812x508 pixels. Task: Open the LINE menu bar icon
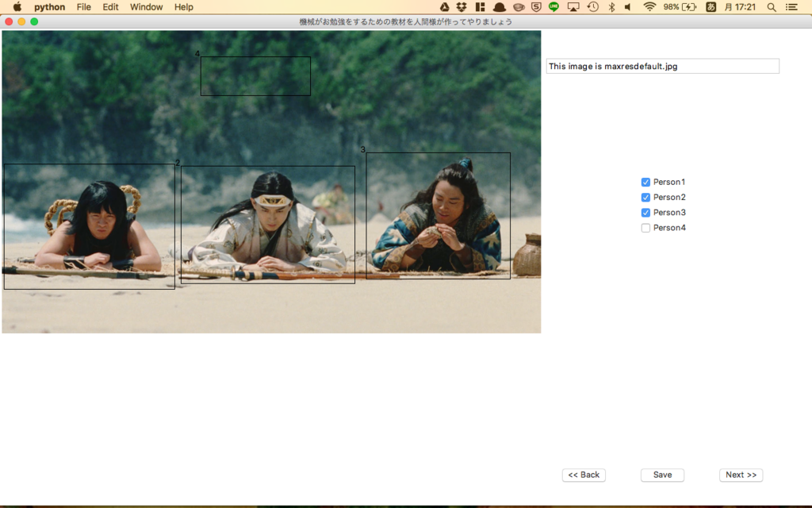pos(553,6)
